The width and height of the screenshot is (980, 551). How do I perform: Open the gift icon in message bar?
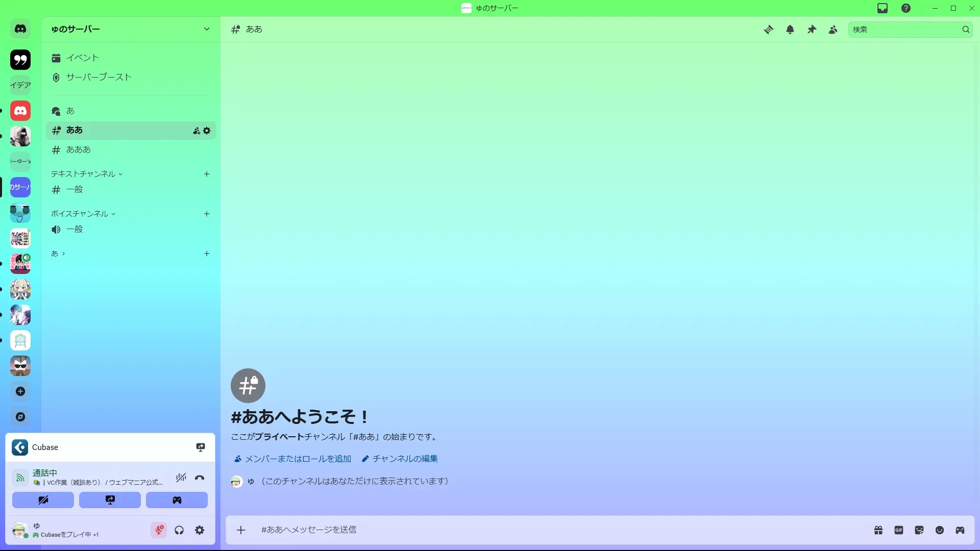878,530
